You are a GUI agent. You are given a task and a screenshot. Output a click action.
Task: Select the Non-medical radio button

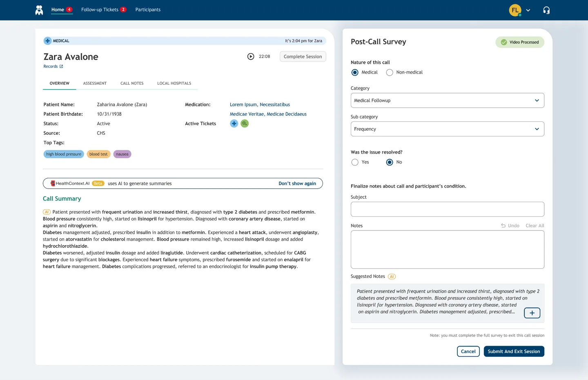pyautogui.click(x=390, y=72)
